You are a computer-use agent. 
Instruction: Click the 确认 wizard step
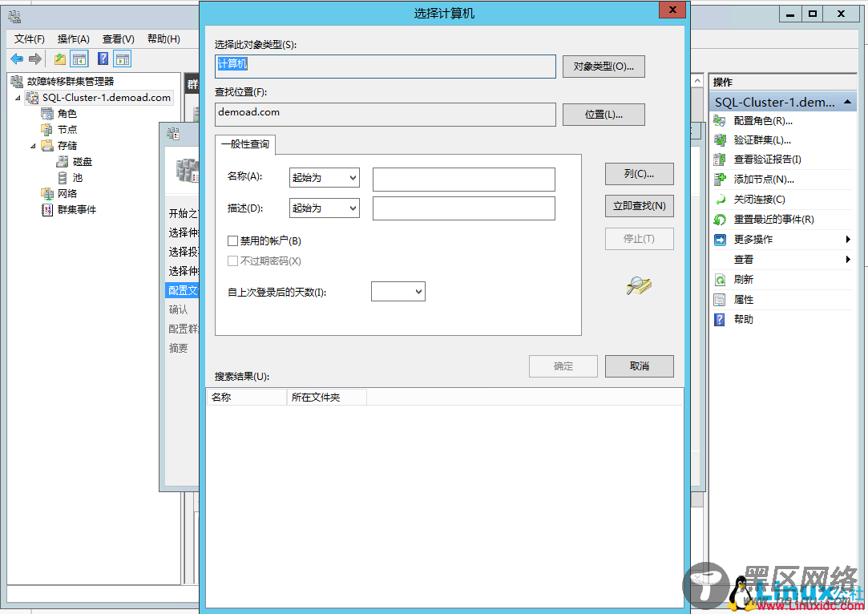(178, 309)
